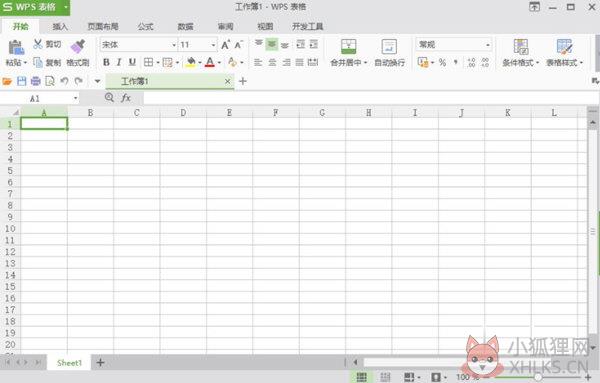Click the increase decimal places icon
Image resolution: width=600 pixels, height=383 pixels.
[472, 62]
